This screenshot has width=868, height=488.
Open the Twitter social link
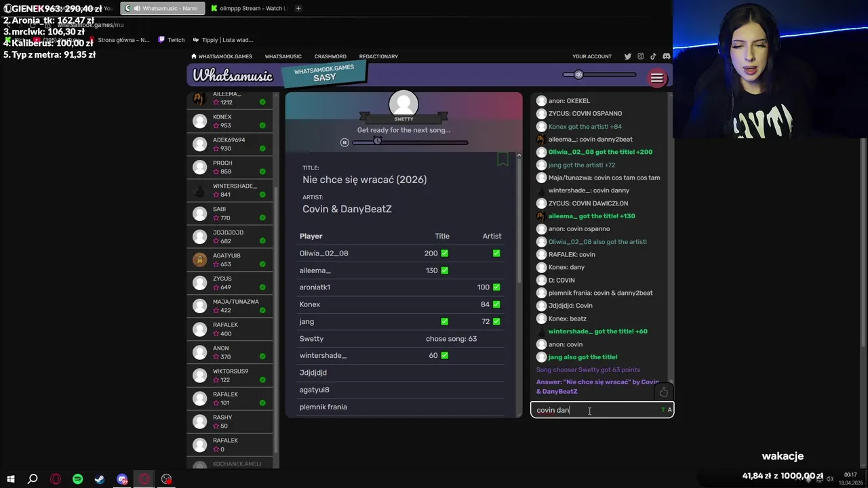(x=628, y=56)
